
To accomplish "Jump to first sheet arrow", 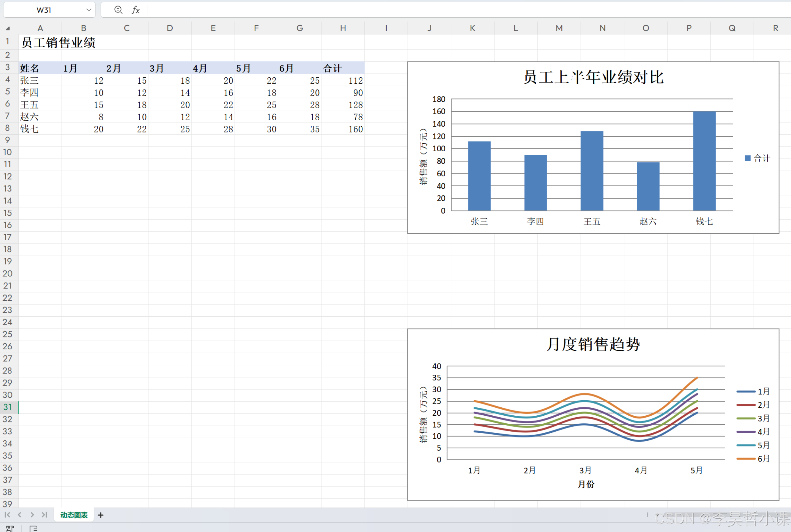I will [7, 515].
